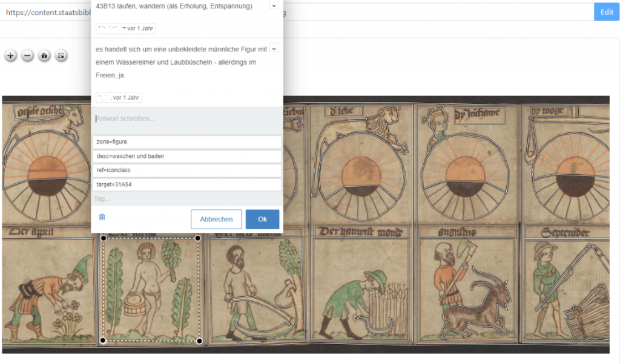Click the 'Der April' month label
Viewport: 620px width, 364px height.
pos(31,232)
